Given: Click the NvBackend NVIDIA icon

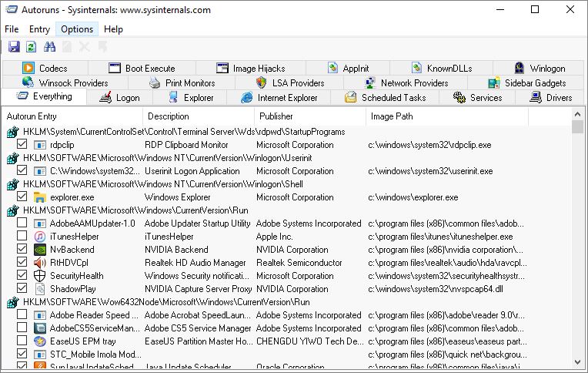Looking at the screenshot, I should point(40,250).
